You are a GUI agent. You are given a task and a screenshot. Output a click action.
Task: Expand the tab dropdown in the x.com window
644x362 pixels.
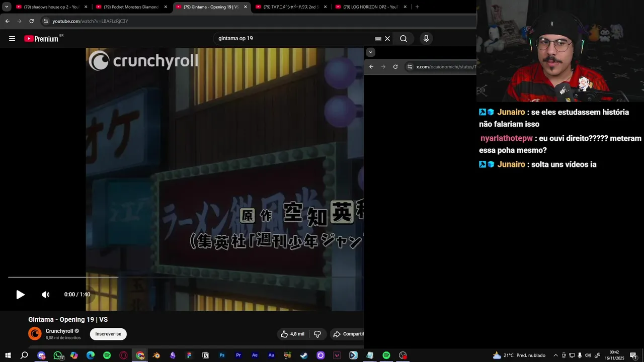370,52
